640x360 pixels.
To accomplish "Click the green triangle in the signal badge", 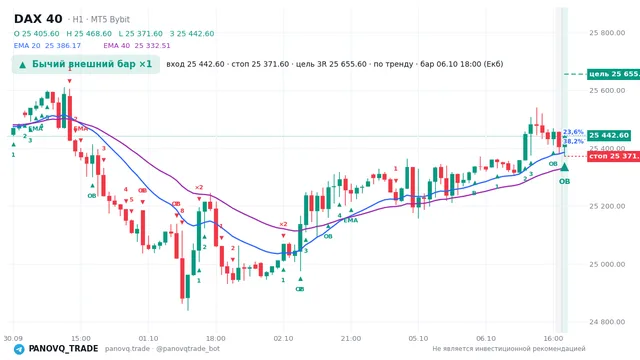I will pos(23,64).
